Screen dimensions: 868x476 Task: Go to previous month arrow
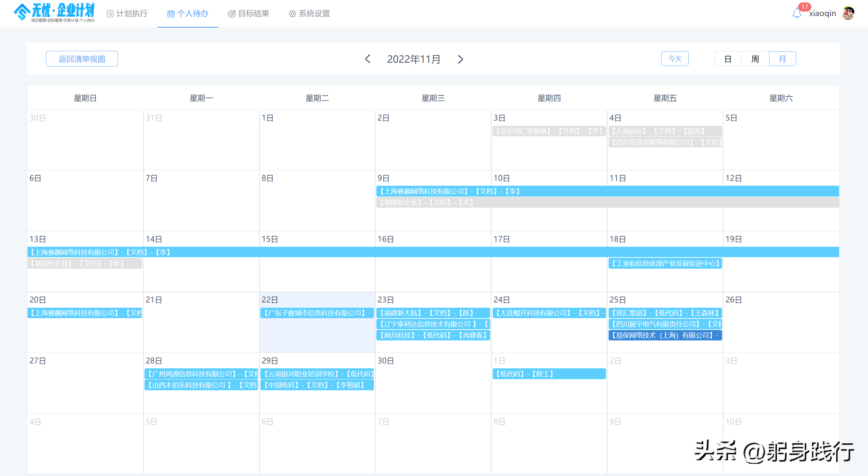(x=368, y=59)
